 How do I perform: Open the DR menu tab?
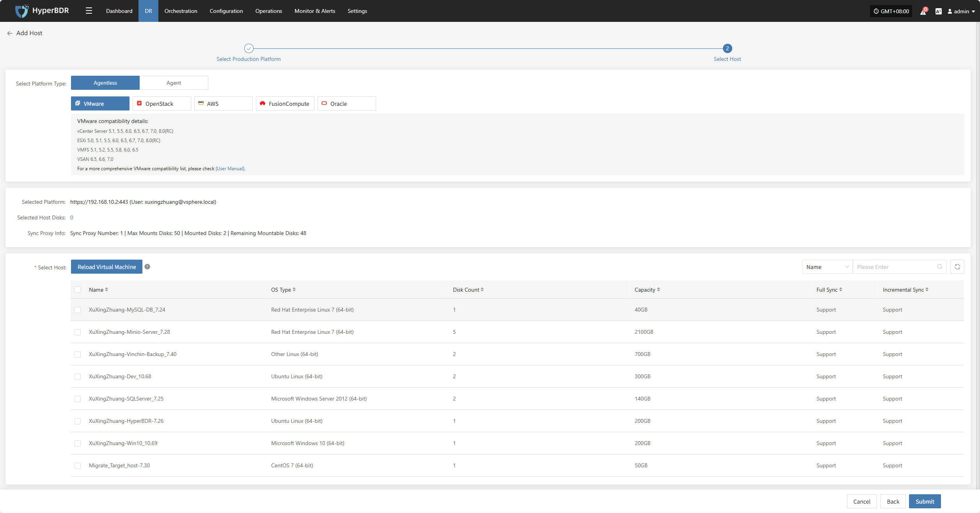(x=148, y=11)
